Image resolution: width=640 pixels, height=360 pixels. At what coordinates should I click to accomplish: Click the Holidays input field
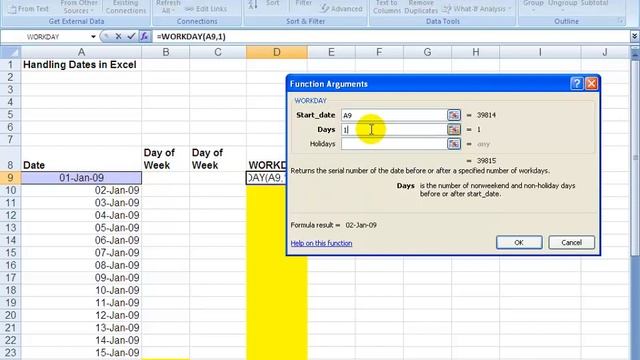(394, 144)
